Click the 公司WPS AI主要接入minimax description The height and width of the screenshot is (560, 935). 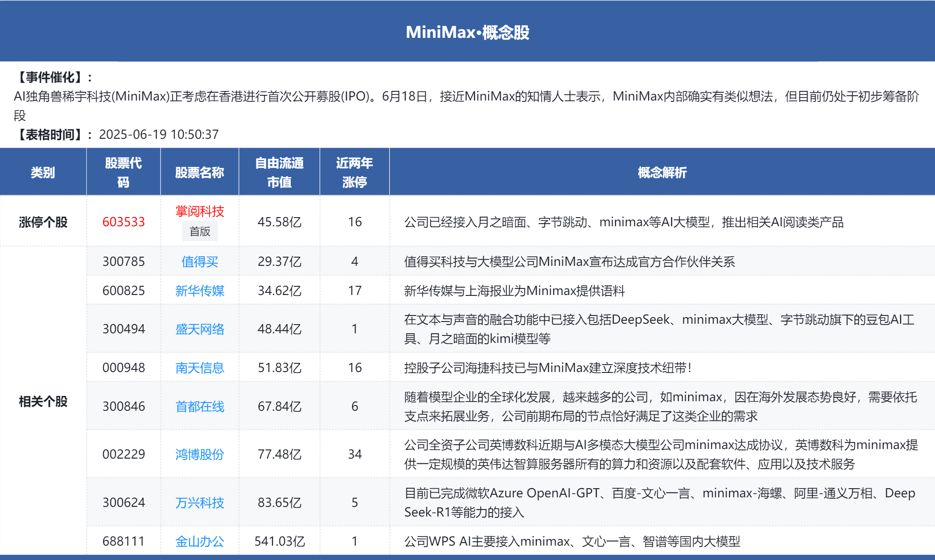click(572, 541)
